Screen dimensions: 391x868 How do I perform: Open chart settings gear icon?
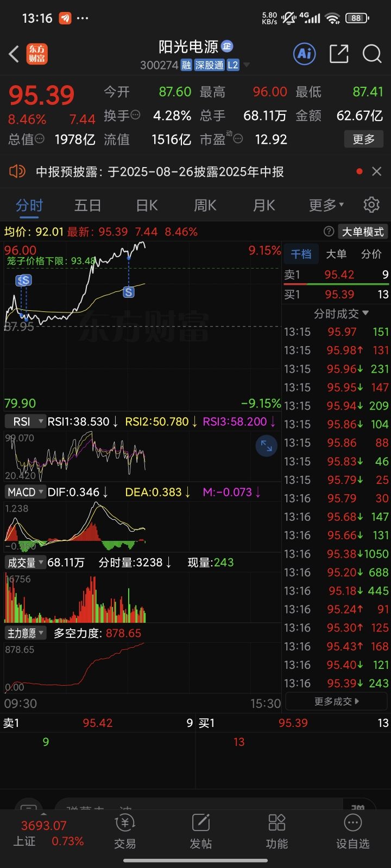point(371,205)
